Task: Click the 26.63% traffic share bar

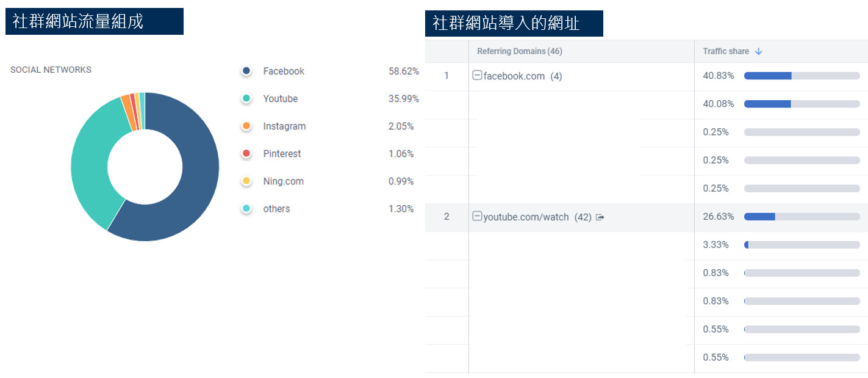Action: [x=802, y=217]
